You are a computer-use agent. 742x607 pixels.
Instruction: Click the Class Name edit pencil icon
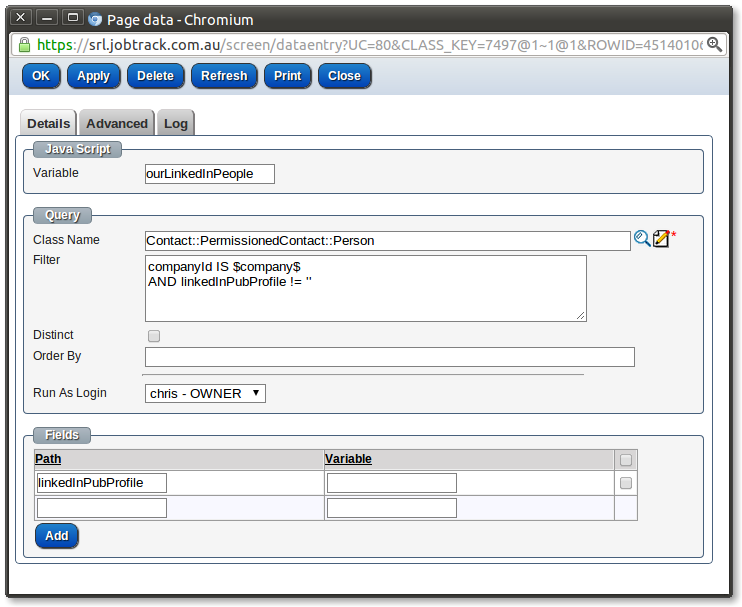tap(661, 239)
